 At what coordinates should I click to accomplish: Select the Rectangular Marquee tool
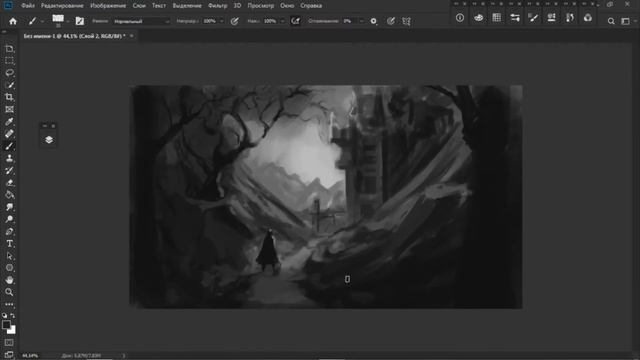click(x=9, y=61)
